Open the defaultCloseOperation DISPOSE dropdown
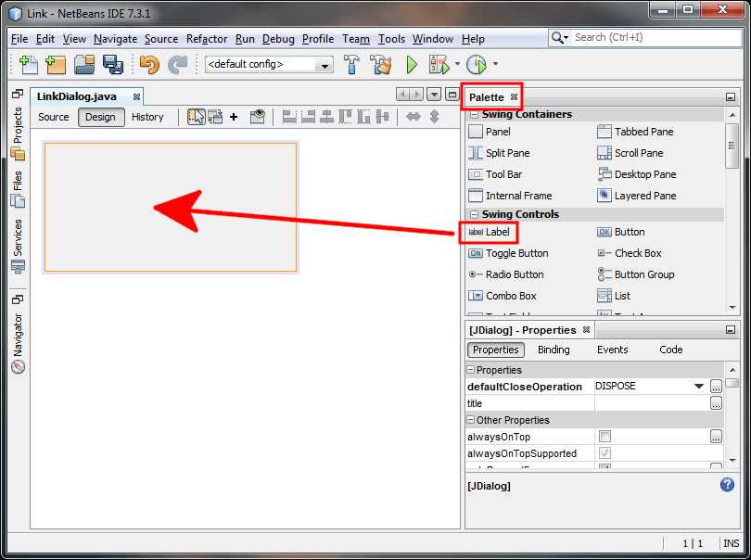 click(699, 386)
